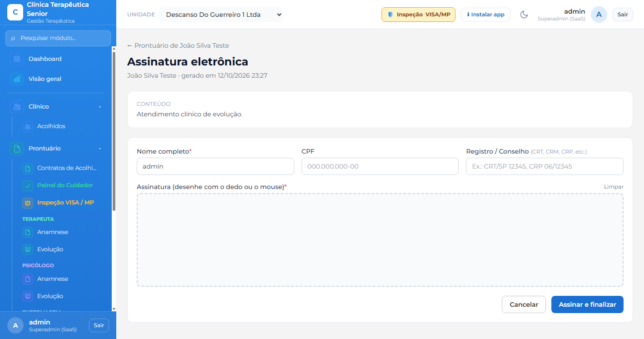Click the Visão geral bar chart icon
The width and height of the screenshot is (644, 339).
tap(17, 79)
